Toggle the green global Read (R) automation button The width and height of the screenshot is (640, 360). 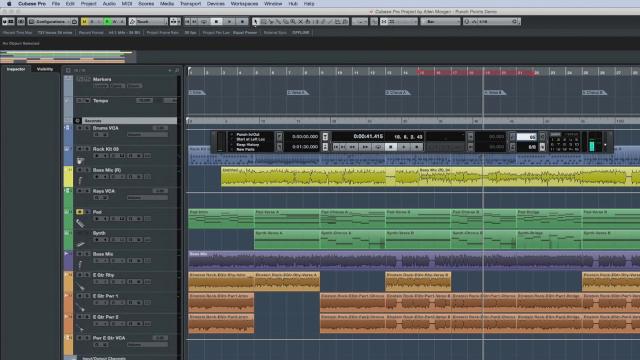(107, 21)
